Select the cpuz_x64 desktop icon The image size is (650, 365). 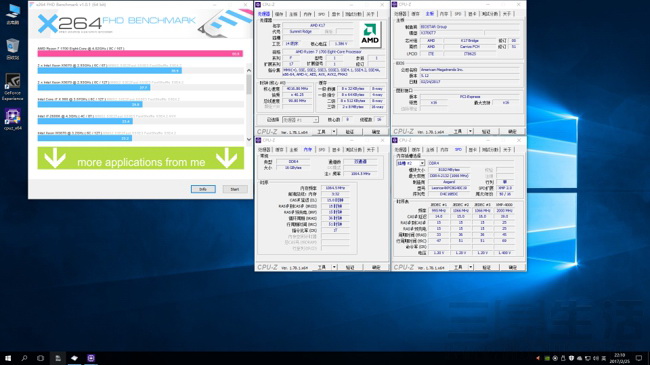point(12,119)
